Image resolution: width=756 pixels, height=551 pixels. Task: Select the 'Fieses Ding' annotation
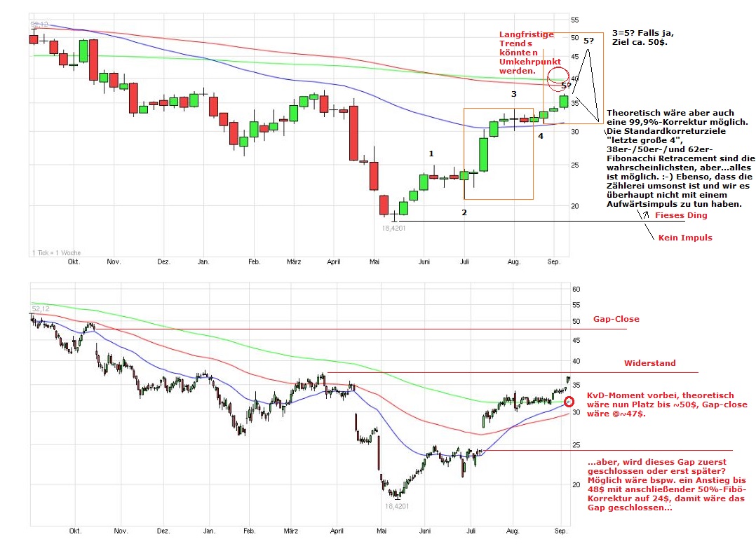[681, 215]
